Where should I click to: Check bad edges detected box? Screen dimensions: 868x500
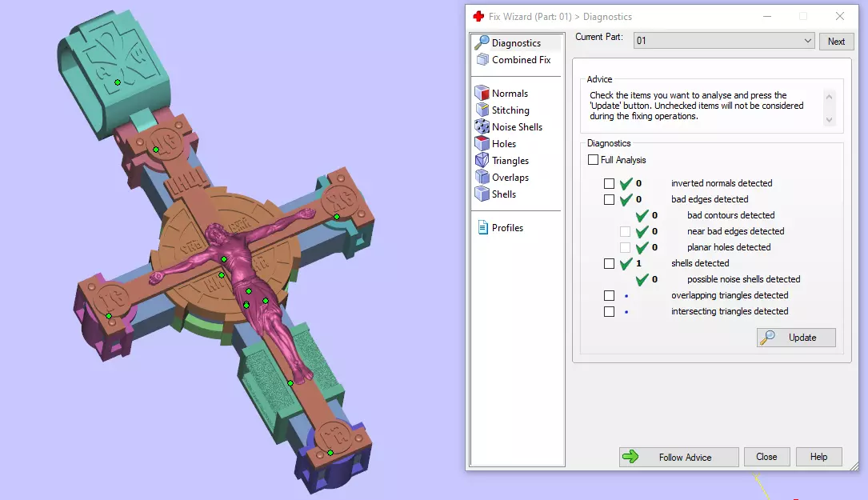(609, 199)
